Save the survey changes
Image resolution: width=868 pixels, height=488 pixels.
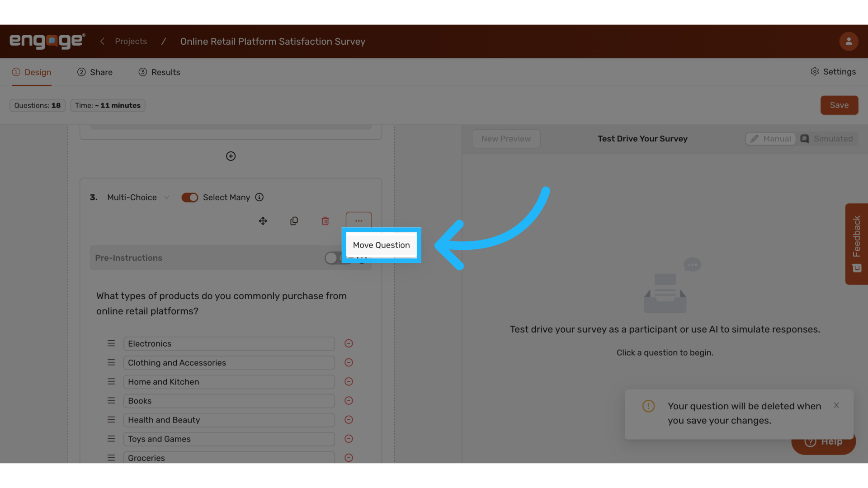[x=839, y=105]
